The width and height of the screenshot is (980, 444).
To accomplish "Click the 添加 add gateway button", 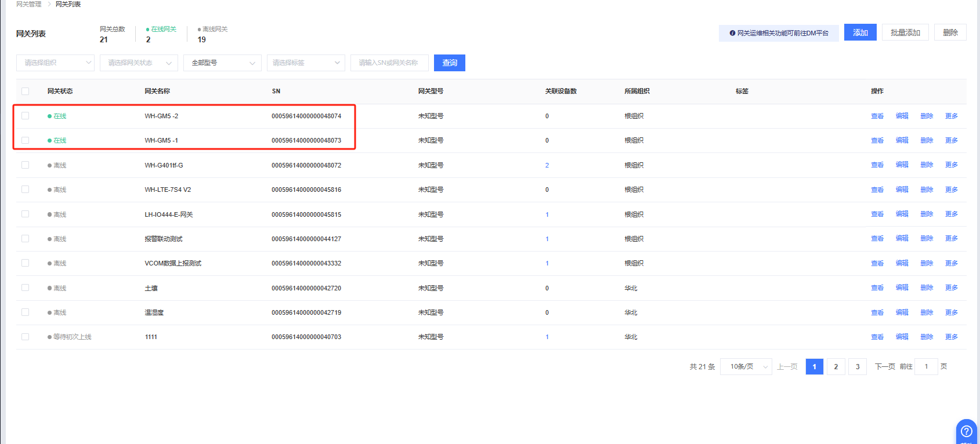I will [x=860, y=32].
